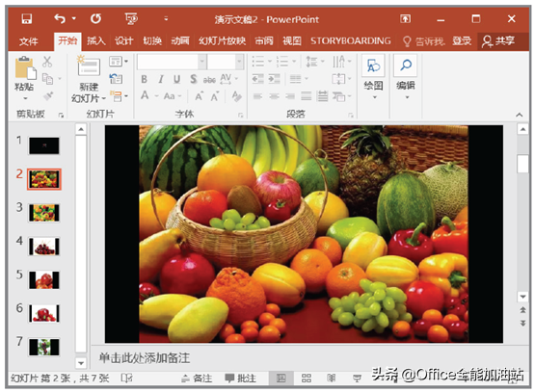Click the Line Spacing icon
Image resolution: width=534 pixels, height=392 pixels.
pyautogui.click(x=311, y=62)
